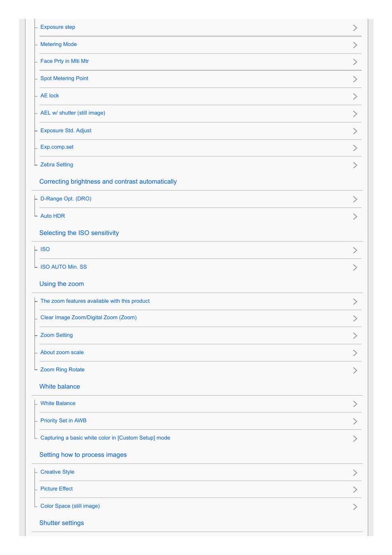
Task: Open D-Range Opt. (DRO) topic
Action: [x=66, y=199]
